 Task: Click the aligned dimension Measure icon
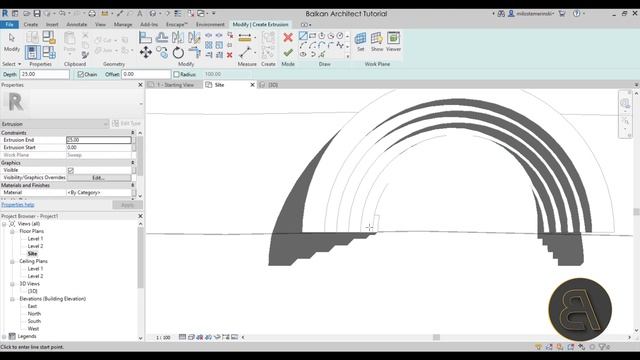tap(245, 38)
